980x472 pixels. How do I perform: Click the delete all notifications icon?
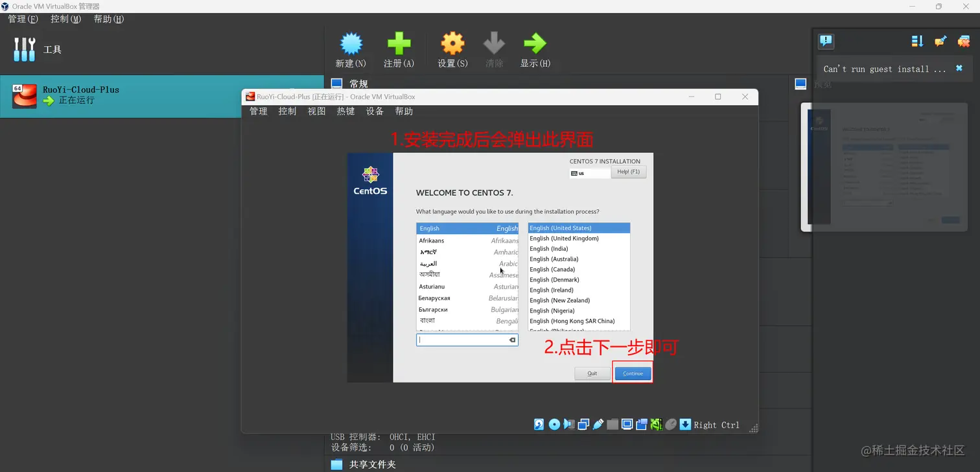pos(964,41)
